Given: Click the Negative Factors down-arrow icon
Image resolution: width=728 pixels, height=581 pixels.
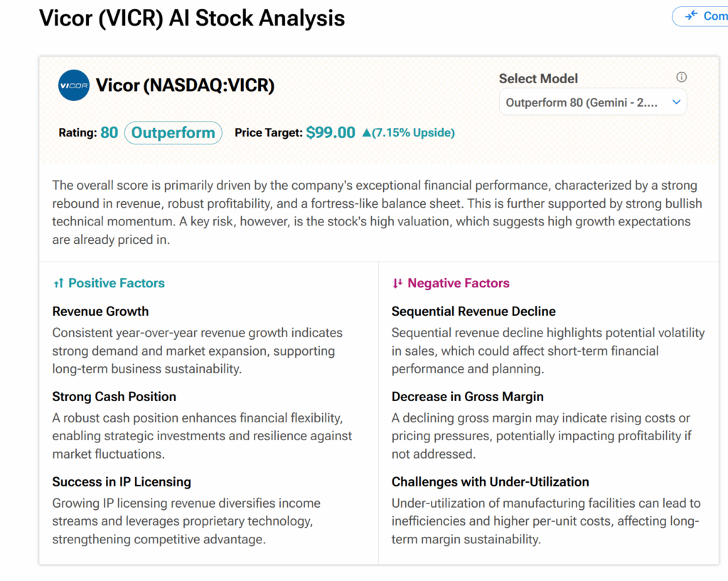Looking at the screenshot, I should click(x=397, y=283).
